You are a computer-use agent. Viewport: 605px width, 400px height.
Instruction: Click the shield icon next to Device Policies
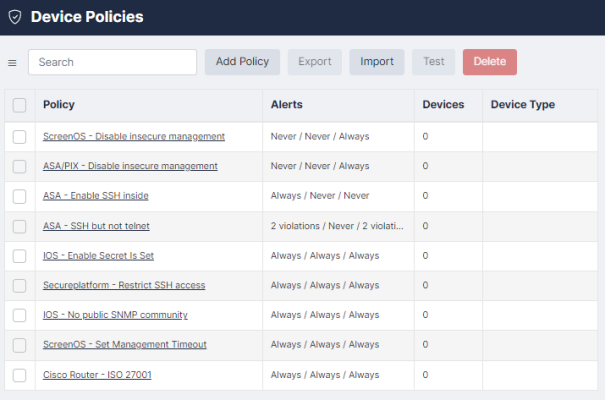coord(14,17)
